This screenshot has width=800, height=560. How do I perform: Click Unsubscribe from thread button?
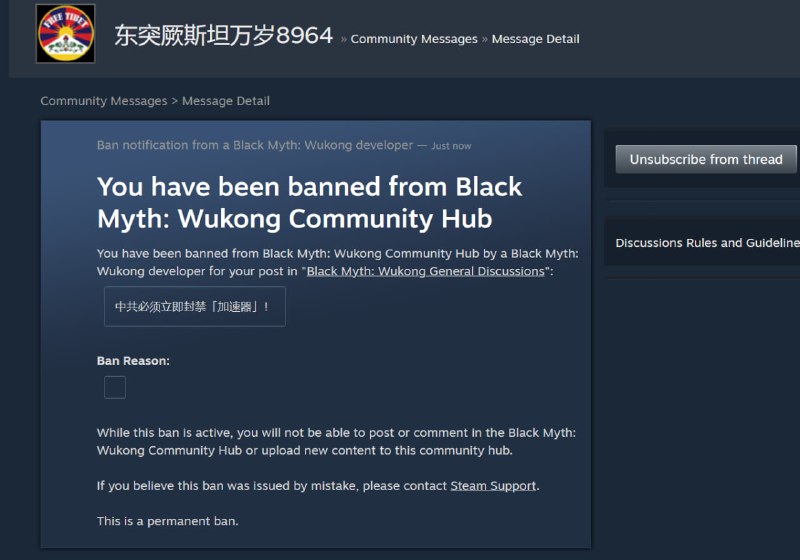706,159
